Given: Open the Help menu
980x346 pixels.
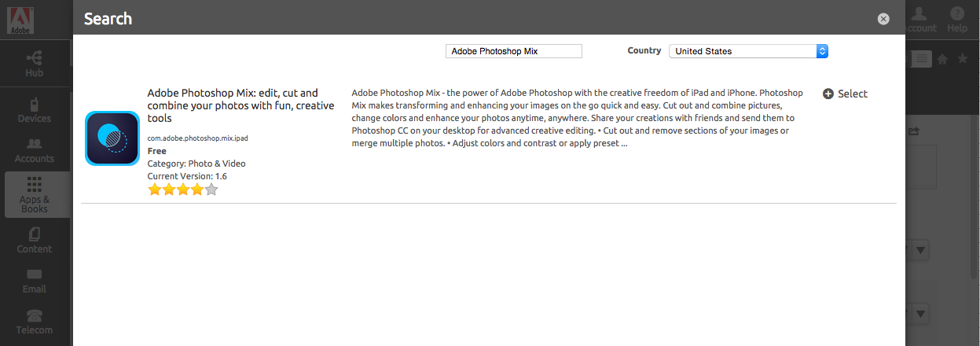Looking at the screenshot, I should [956, 19].
